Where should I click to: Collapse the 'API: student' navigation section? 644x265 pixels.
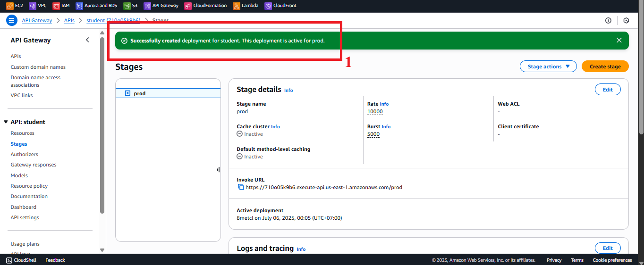(6, 122)
